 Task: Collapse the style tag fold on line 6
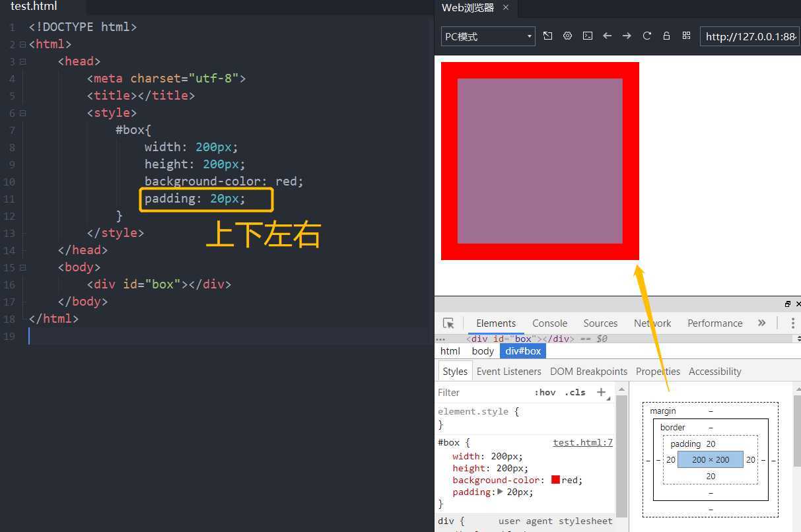[22, 113]
